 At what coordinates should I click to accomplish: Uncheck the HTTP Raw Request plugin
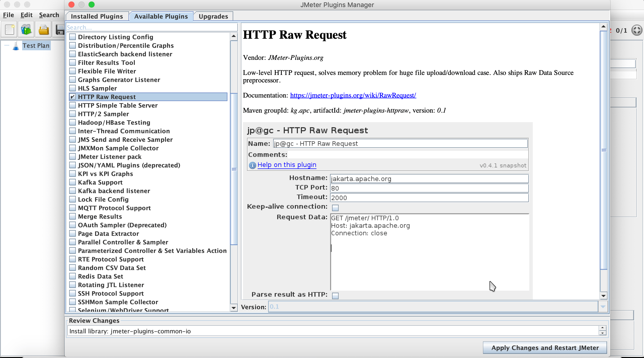pos(73,97)
